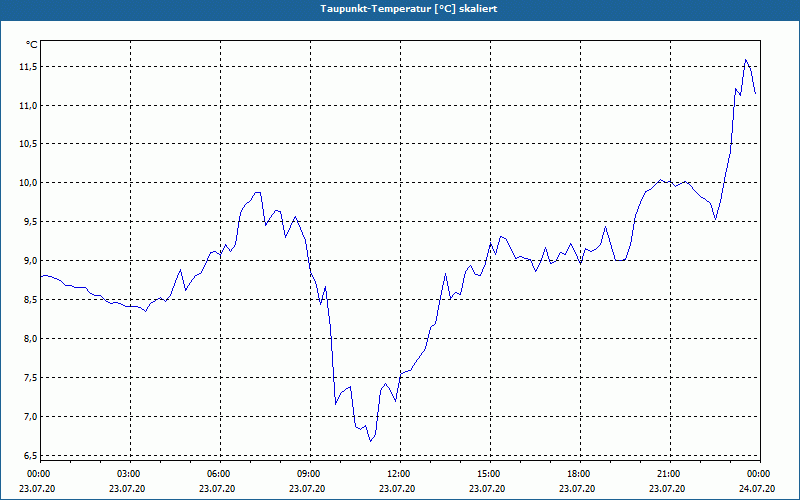800x500 pixels.
Task: Select the 8,0 y-axis value
Action: point(31,339)
